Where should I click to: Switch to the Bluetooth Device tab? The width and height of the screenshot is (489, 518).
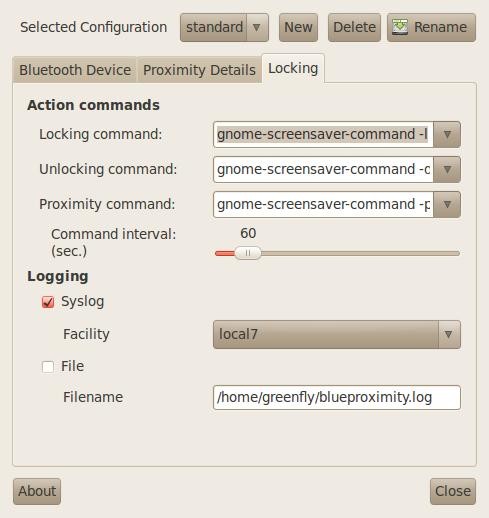pos(75,70)
